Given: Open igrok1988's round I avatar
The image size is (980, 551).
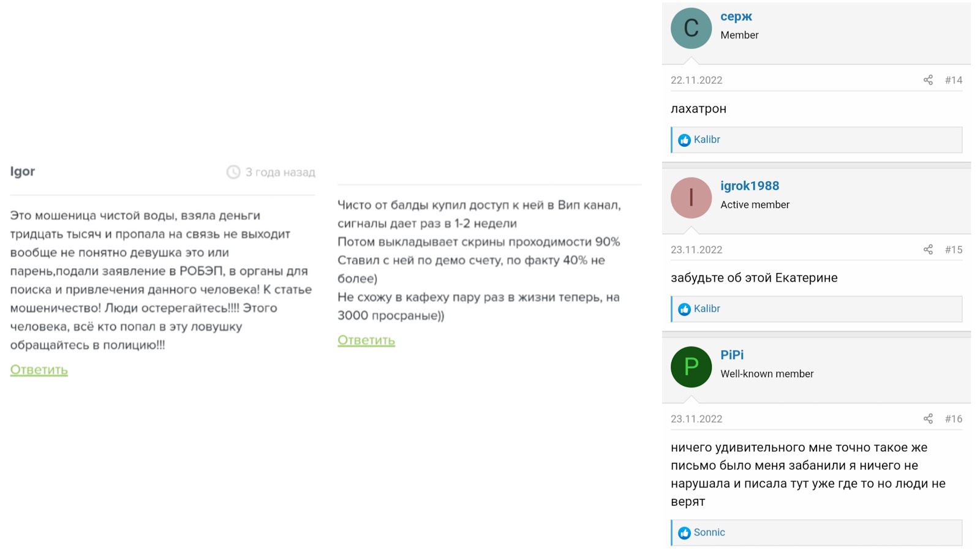Looking at the screenshot, I should pos(691,198).
